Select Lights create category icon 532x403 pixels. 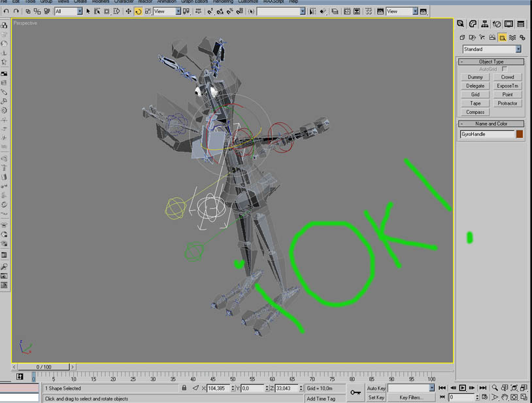482,37
